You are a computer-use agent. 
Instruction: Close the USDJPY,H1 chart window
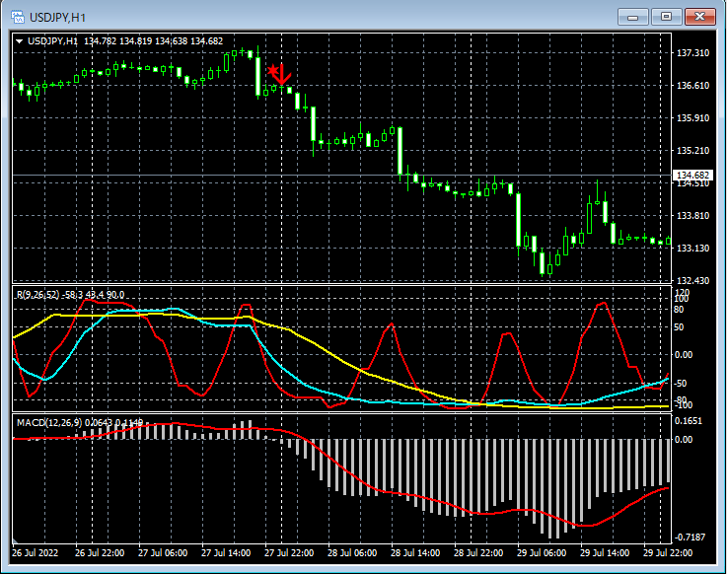coord(699,17)
